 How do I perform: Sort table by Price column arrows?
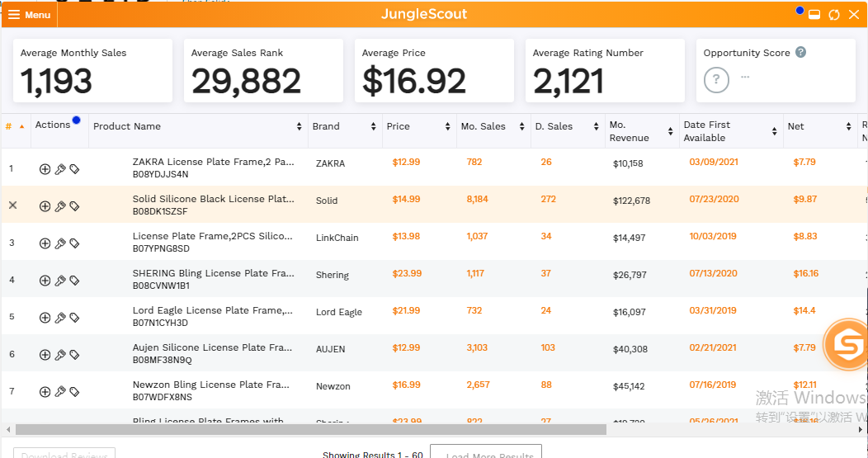[447, 126]
